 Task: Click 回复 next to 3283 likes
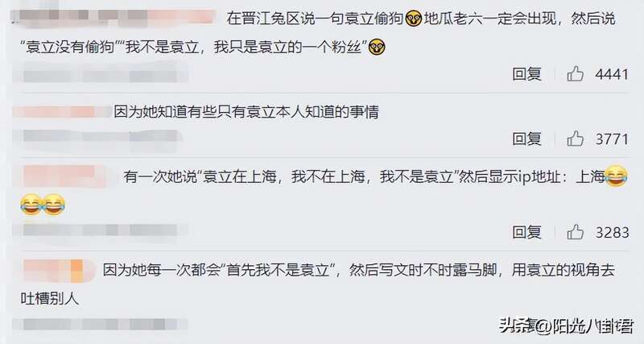coord(526,232)
